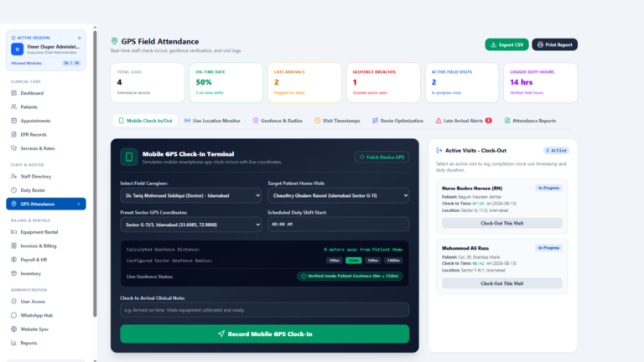
Task: Open the Target Patient Home Visit dropdown
Action: pos(339,196)
